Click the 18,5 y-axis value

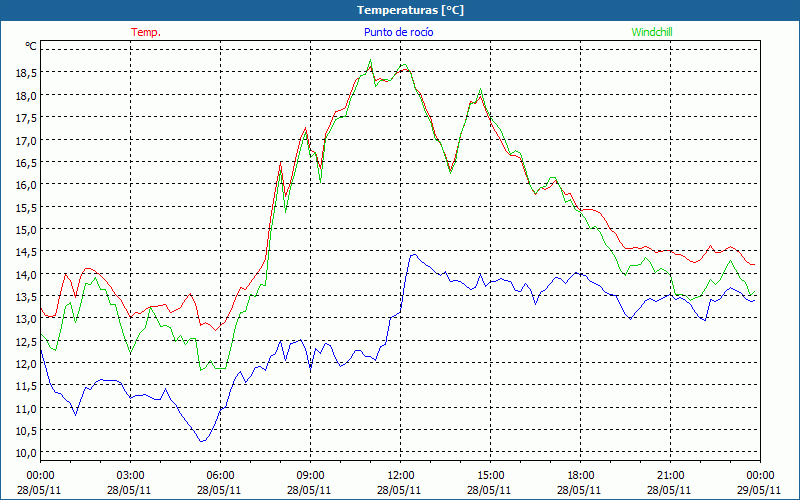(26, 73)
